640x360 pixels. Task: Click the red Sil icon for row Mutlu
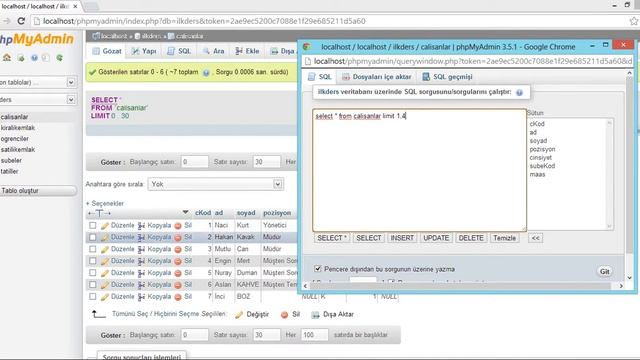coord(178,249)
